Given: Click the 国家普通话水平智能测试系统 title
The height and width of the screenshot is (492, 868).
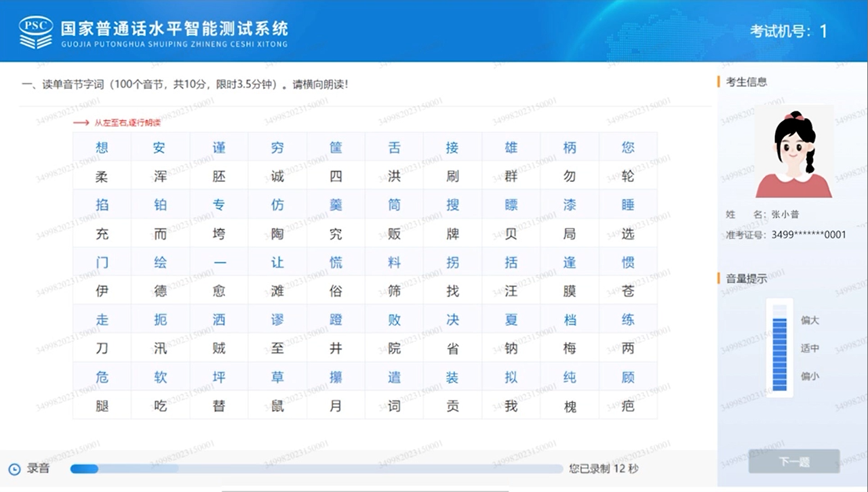Looking at the screenshot, I should coord(174,29).
